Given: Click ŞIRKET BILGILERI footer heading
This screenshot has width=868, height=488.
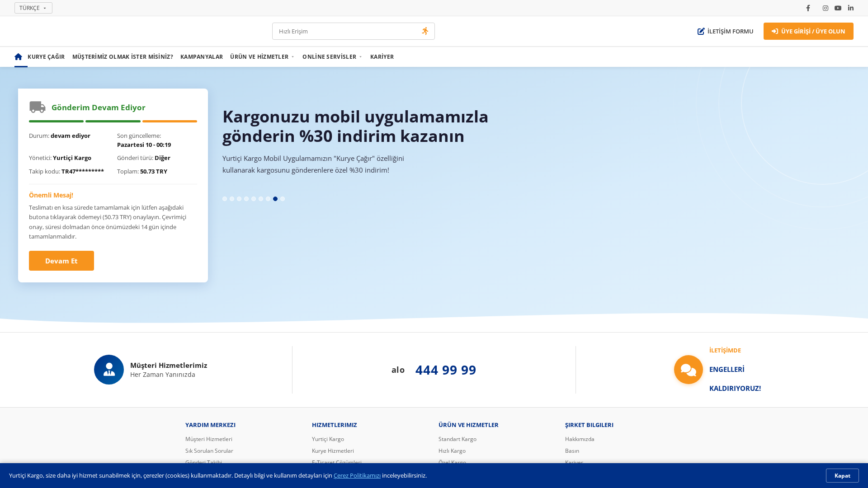Looking at the screenshot, I should click(589, 425).
